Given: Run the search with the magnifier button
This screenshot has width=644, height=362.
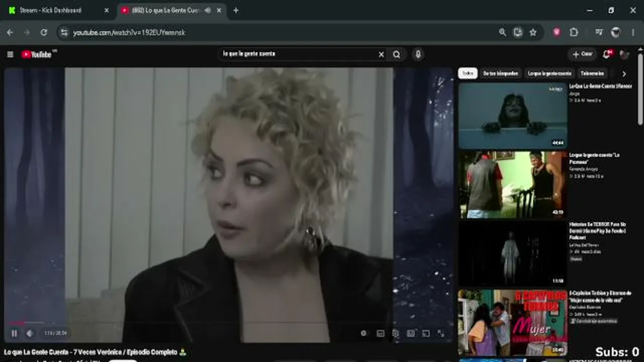Looking at the screenshot, I should [396, 54].
